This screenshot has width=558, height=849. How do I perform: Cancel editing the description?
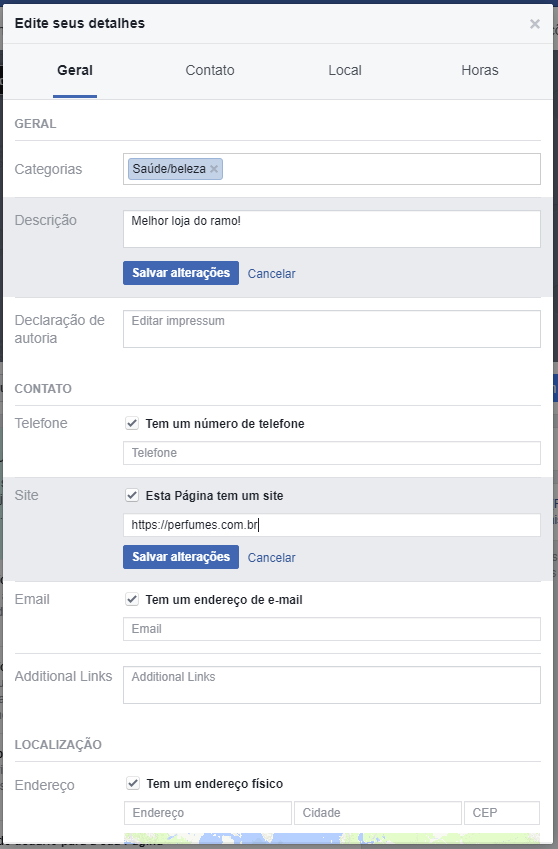[272, 273]
